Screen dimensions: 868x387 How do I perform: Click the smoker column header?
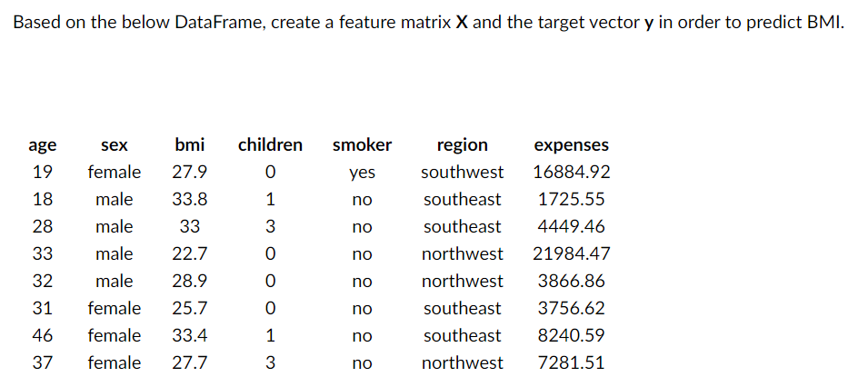click(362, 144)
